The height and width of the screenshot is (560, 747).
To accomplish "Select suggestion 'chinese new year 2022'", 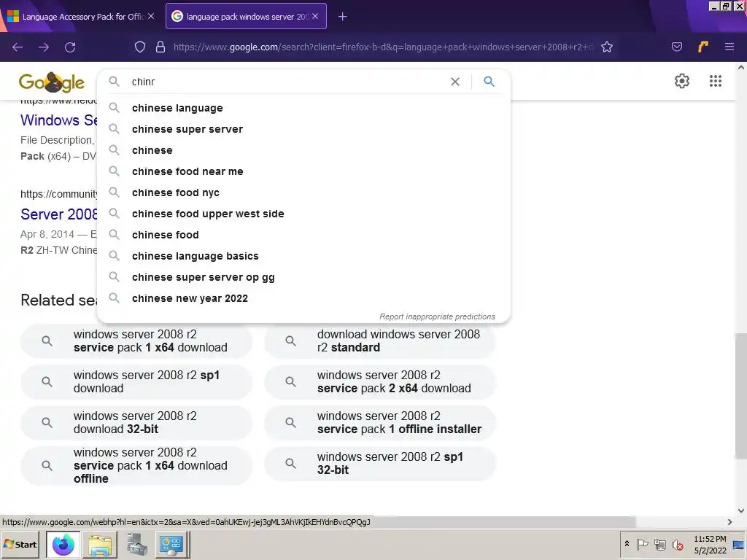I will point(304,298).
